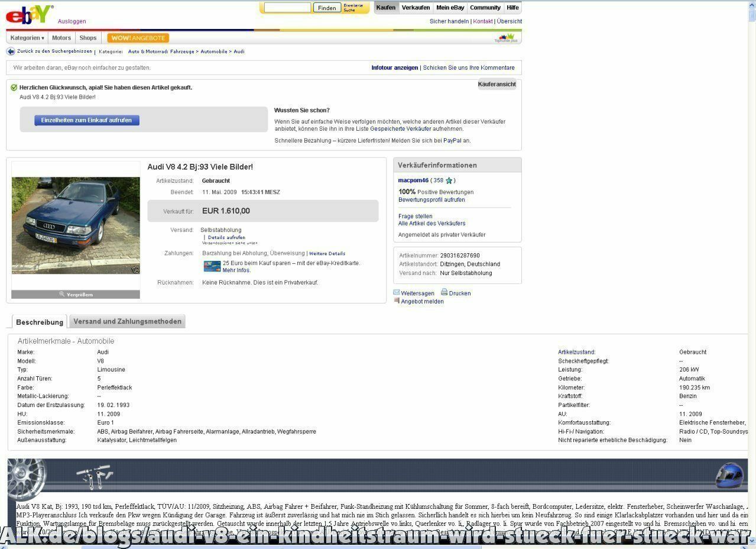Open the Kategorien dropdown menu
The height and width of the screenshot is (549, 756).
coord(27,38)
